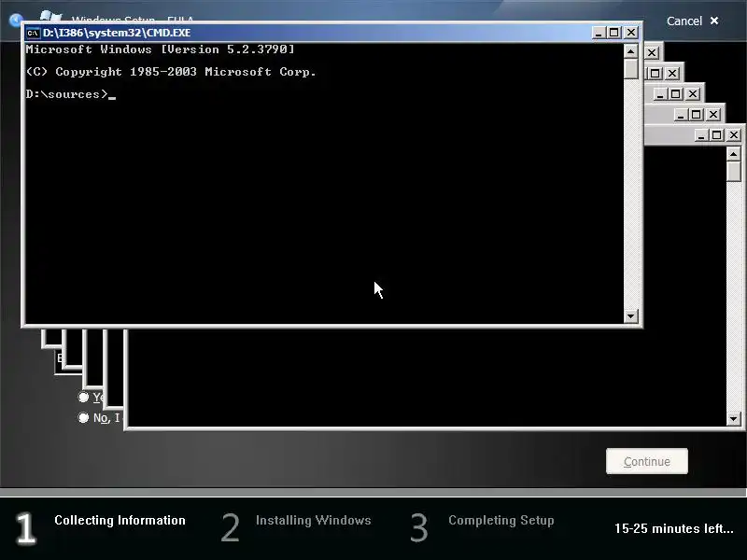
Task: Minimize the lowest background CMD window
Action: 701,135
